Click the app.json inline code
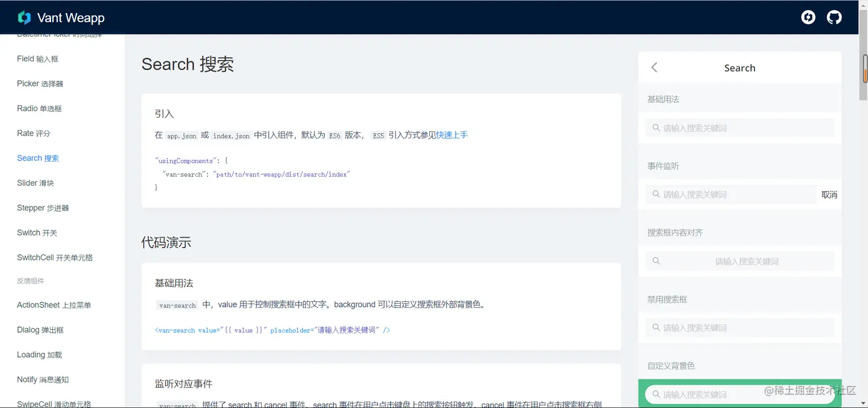868x408 pixels. point(182,136)
